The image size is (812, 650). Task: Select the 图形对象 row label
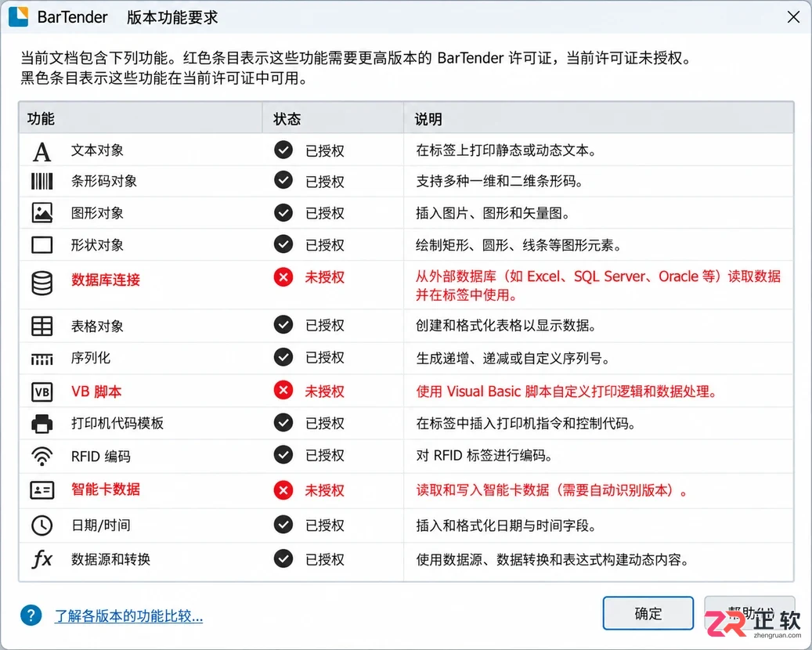point(97,213)
